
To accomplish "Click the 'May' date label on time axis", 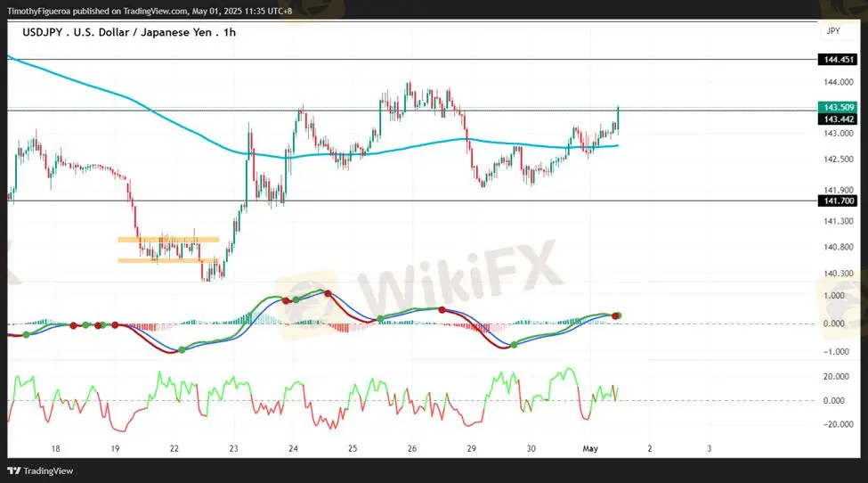I will 590,448.
